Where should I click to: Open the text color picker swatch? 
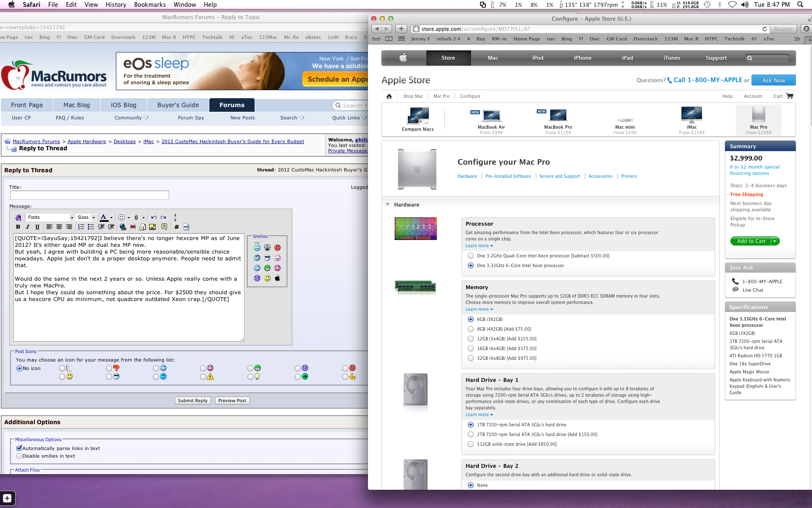click(104, 217)
